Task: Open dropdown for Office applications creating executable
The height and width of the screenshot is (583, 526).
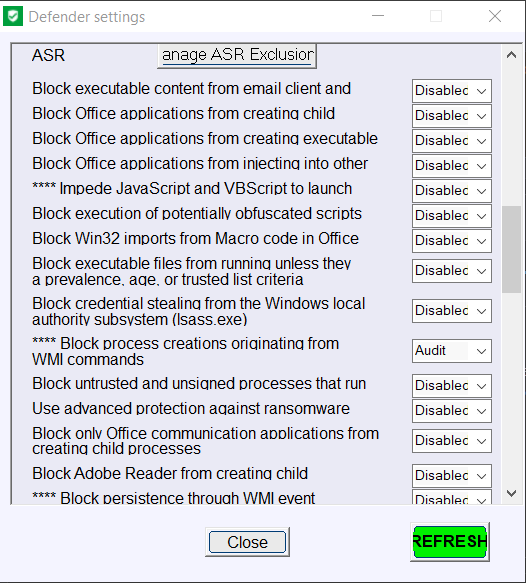Action: pyautogui.click(x=452, y=141)
